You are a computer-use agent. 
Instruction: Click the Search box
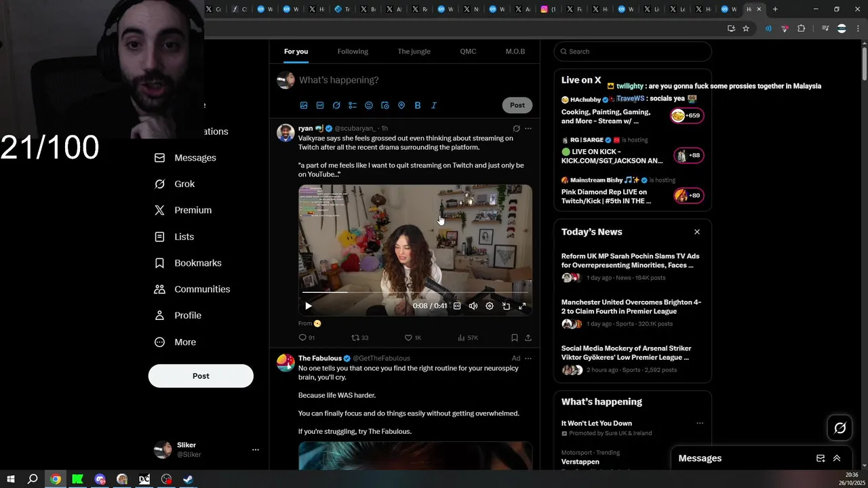(x=633, y=52)
